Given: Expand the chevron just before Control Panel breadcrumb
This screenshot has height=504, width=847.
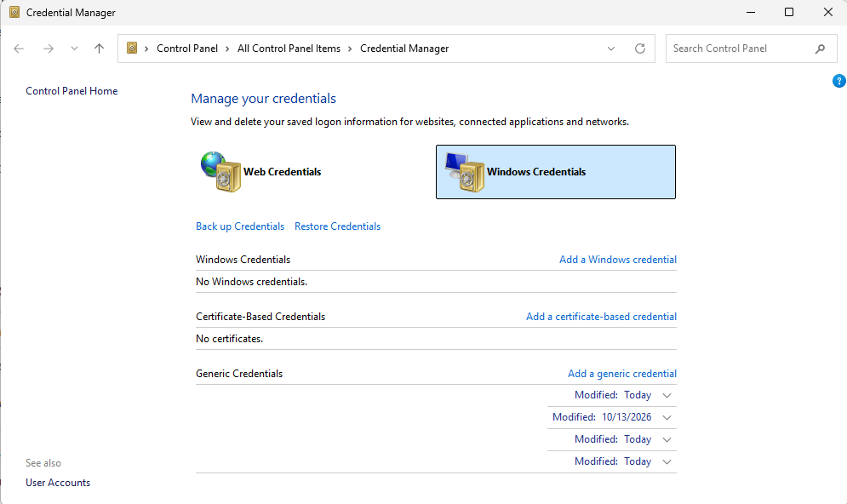Looking at the screenshot, I should [146, 49].
